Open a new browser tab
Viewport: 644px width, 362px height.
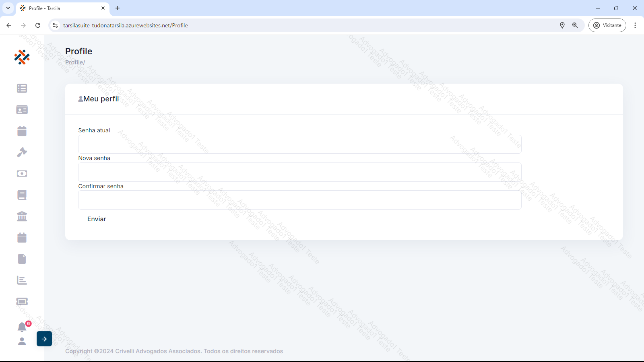118,8
